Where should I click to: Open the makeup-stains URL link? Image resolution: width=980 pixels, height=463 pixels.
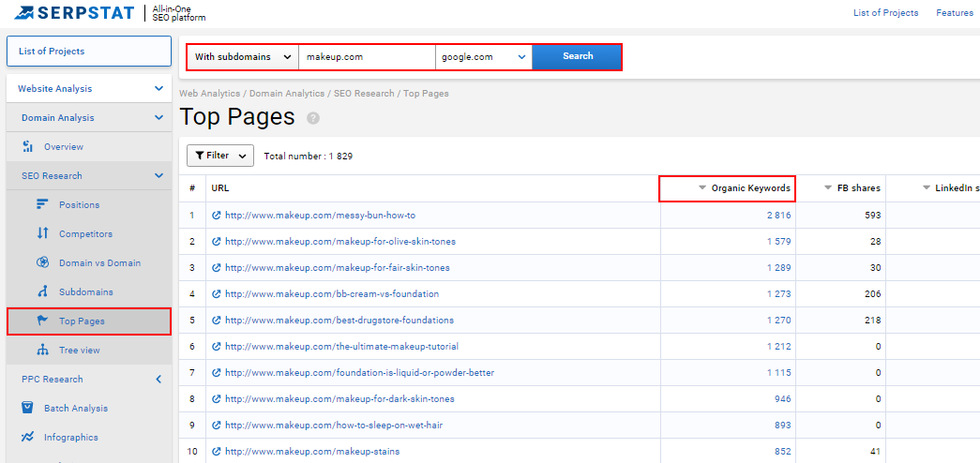point(312,451)
